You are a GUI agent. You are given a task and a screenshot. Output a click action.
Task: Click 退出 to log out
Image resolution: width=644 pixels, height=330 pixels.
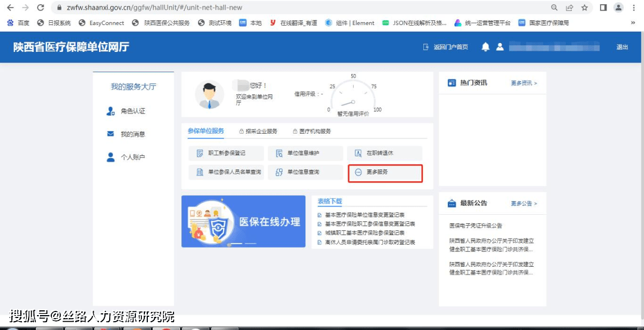[x=622, y=47]
